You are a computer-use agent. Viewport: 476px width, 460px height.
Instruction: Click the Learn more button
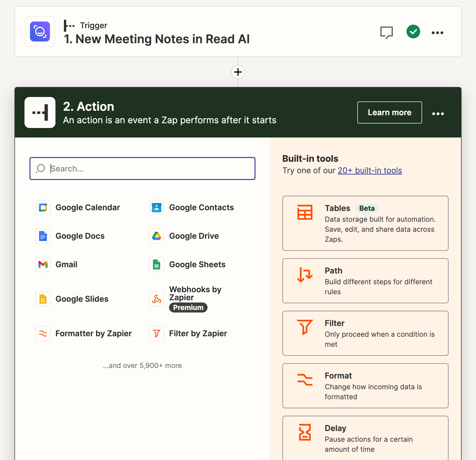click(x=389, y=112)
